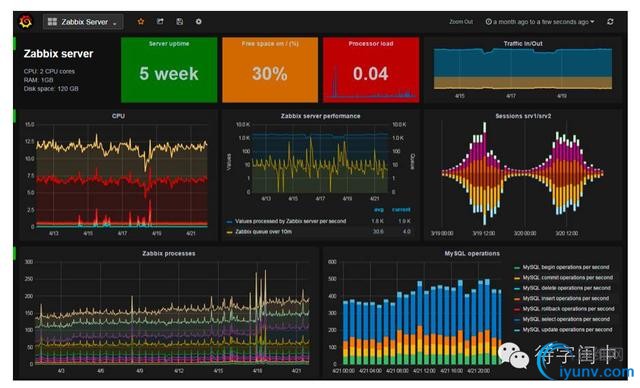Toggle MySQL delete operations legend entry
The image size is (640, 388).
point(562,288)
